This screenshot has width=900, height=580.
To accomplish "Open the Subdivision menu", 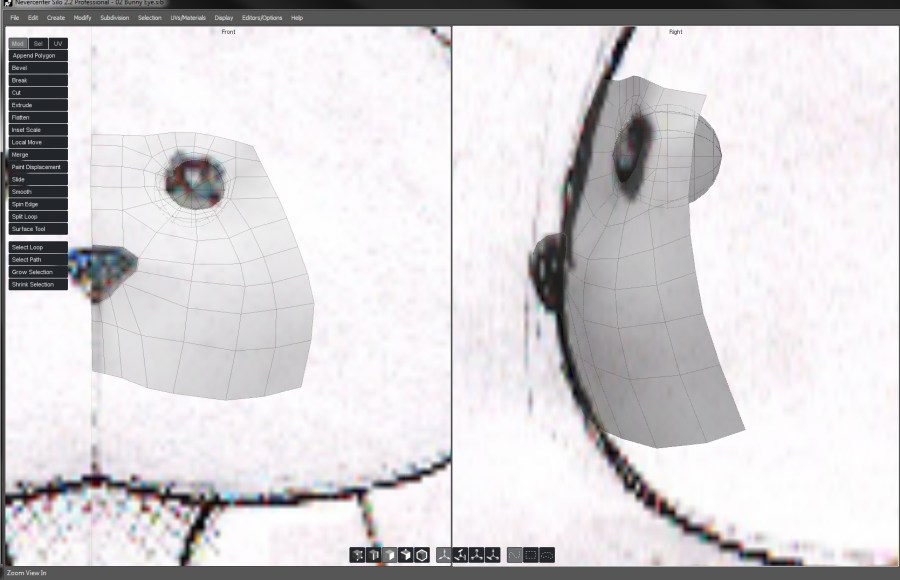I will pyautogui.click(x=114, y=18).
